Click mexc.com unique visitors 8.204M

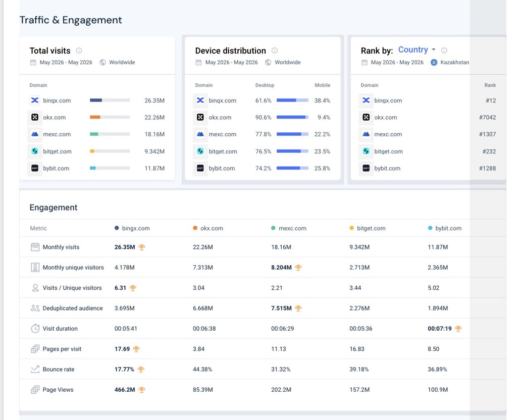click(281, 268)
